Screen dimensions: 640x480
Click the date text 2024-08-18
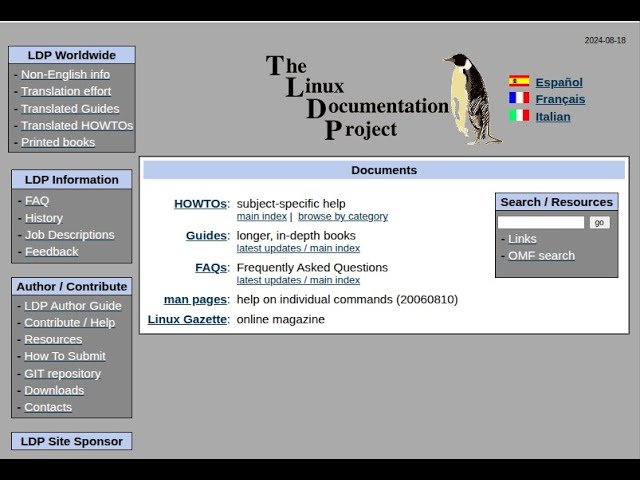coord(605,40)
